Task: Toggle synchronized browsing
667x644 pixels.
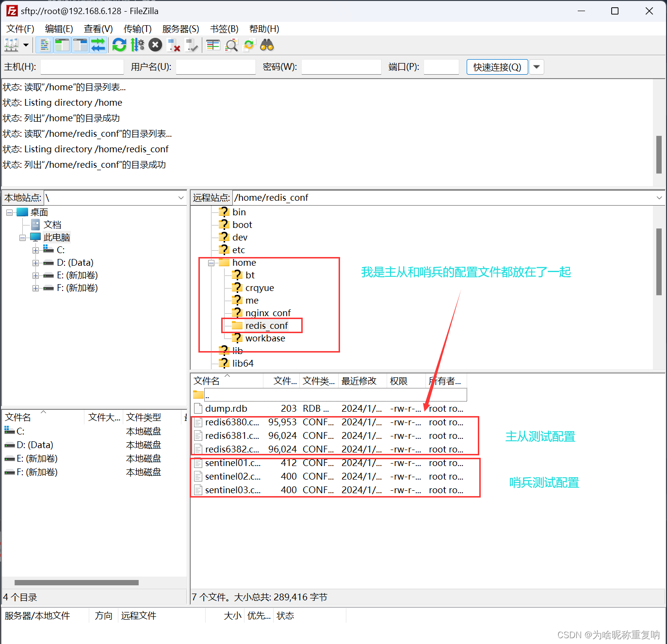Action: click(x=249, y=45)
